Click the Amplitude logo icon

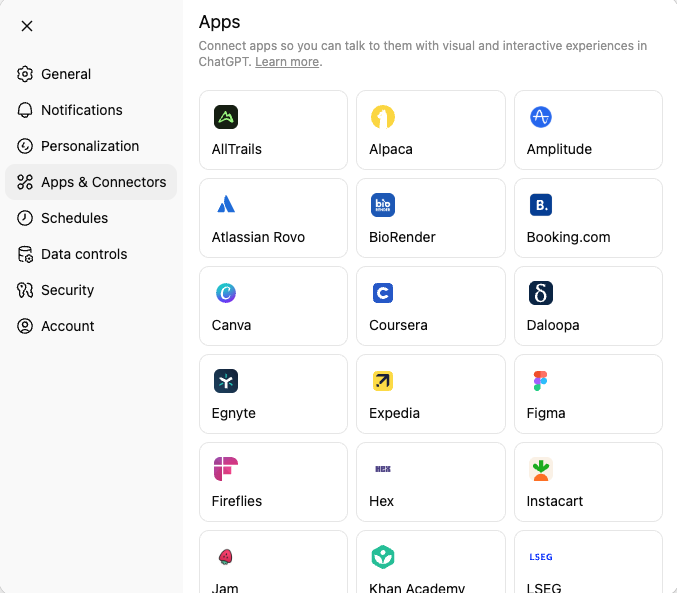(541, 117)
